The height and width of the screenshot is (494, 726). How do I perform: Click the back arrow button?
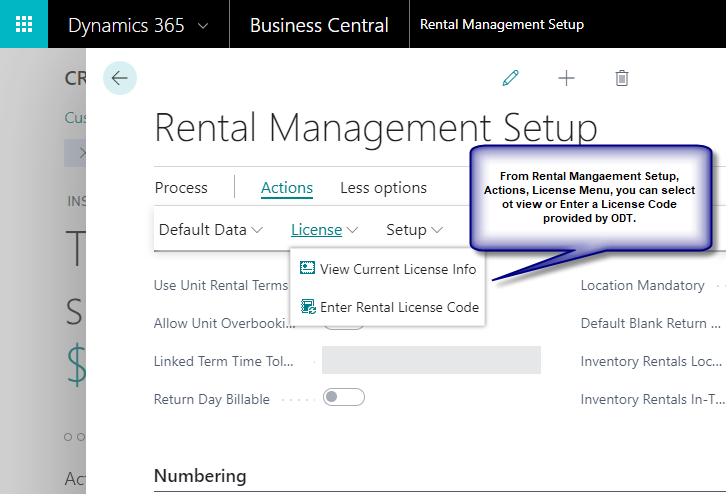pyautogui.click(x=120, y=78)
